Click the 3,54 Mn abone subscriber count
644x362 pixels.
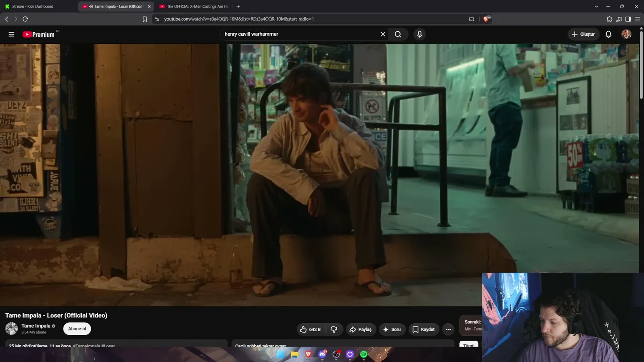pos(34,332)
